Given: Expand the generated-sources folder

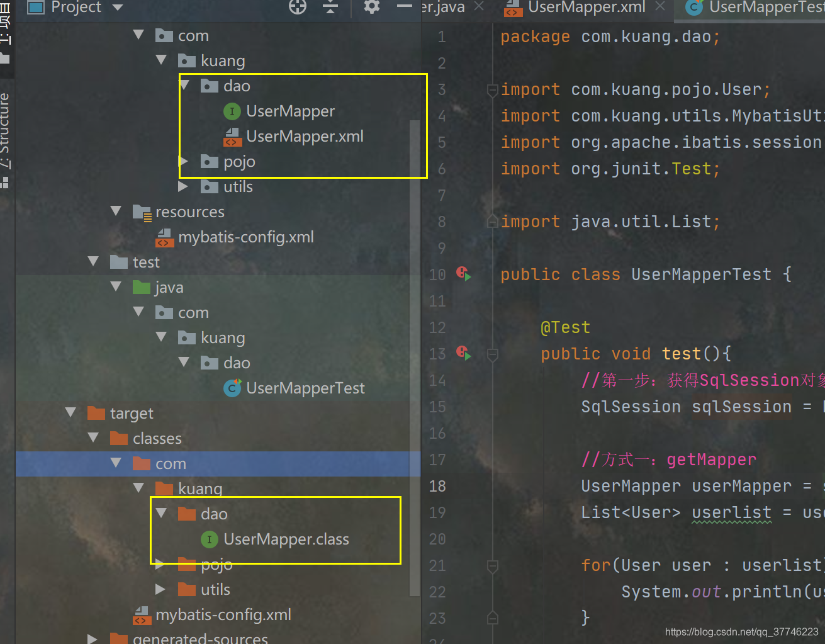Looking at the screenshot, I should tap(93, 639).
